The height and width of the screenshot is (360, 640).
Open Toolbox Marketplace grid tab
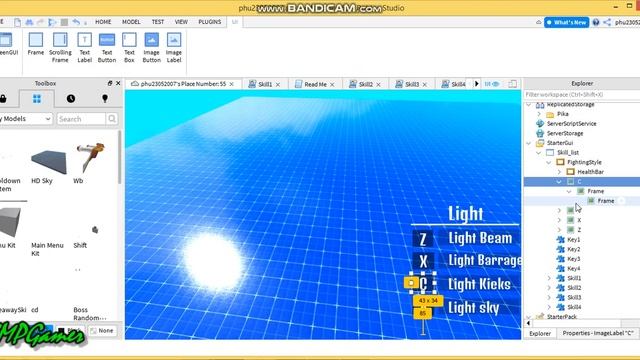(x=37, y=99)
